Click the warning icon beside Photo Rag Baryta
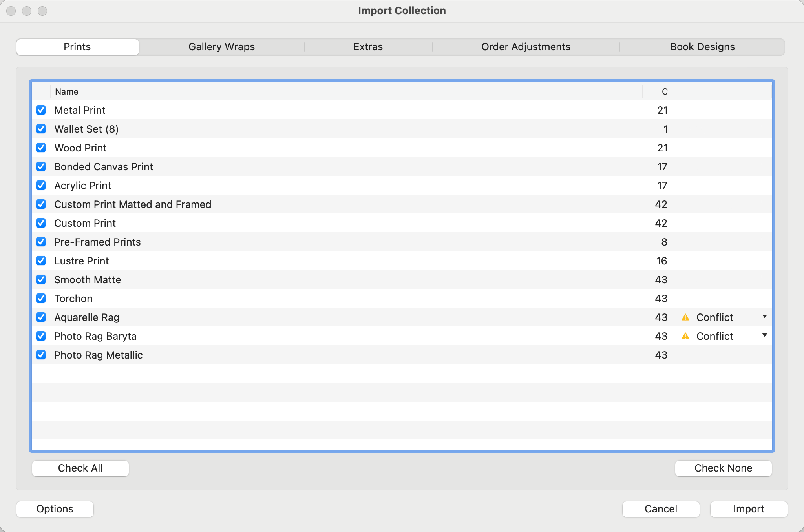Screen dimensions: 804x532 (685, 336)
